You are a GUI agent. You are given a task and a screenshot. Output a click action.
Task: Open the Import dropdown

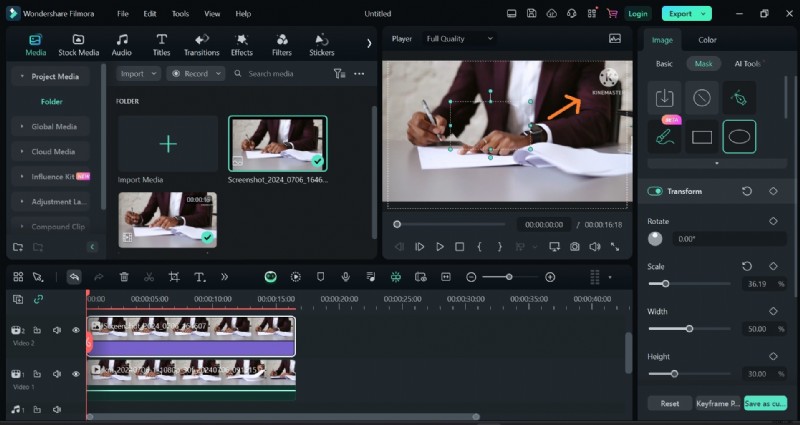(x=138, y=73)
